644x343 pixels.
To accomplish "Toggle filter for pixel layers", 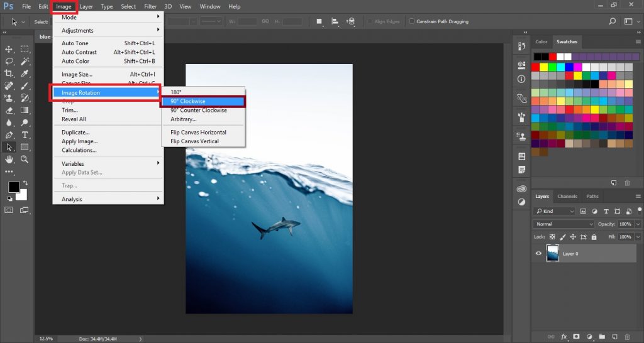I will click(583, 211).
